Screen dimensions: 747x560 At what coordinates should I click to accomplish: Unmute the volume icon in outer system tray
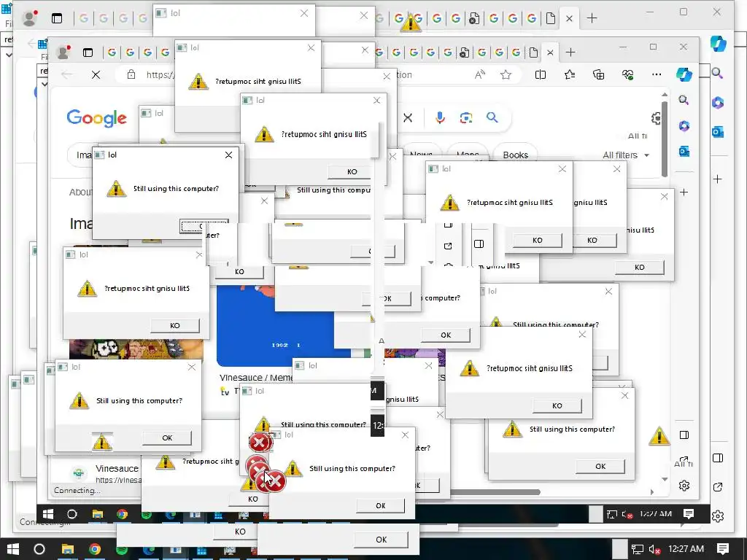[x=654, y=549]
